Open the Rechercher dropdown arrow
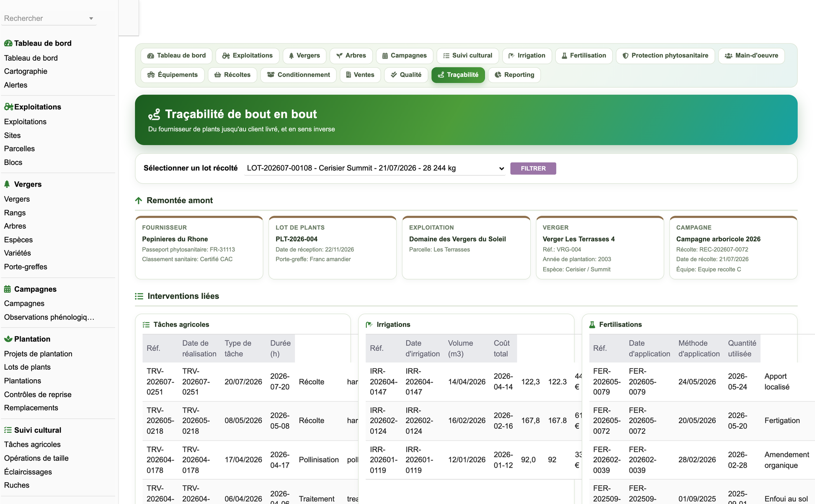This screenshot has width=815, height=504. (91, 18)
